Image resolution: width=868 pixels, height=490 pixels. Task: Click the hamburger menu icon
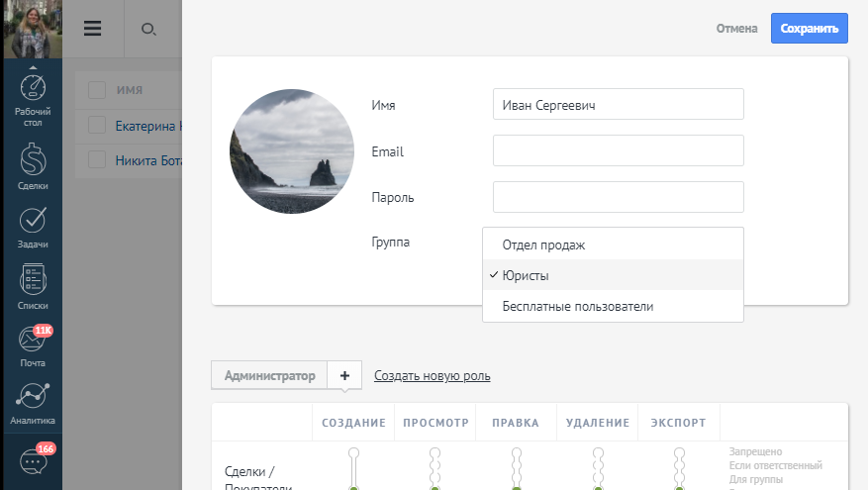[x=93, y=29]
